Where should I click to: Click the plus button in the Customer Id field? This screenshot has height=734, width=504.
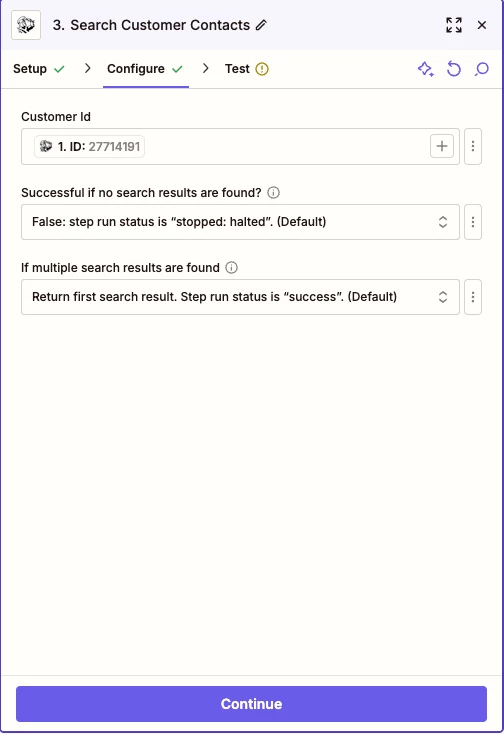tap(442, 146)
